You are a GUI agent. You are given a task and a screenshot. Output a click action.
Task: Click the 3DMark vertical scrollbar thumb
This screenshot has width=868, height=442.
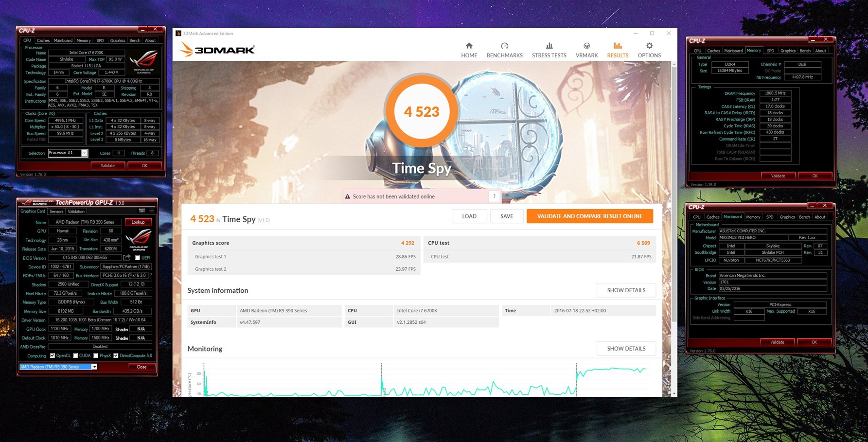(673, 194)
